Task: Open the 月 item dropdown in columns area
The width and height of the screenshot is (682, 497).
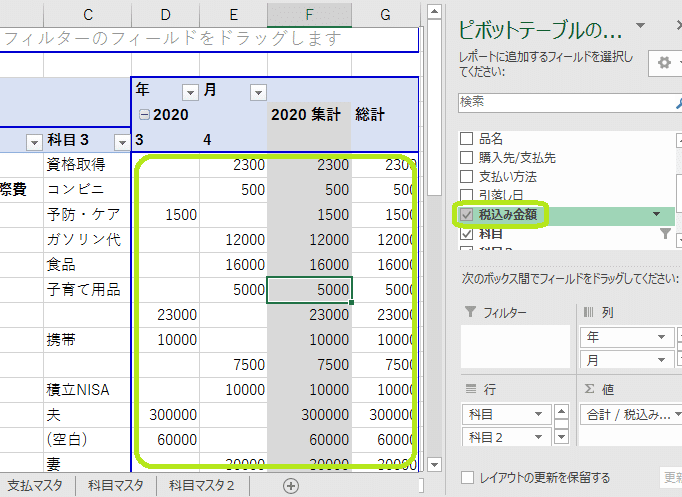Action: pyautogui.click(x=661, y=360)
